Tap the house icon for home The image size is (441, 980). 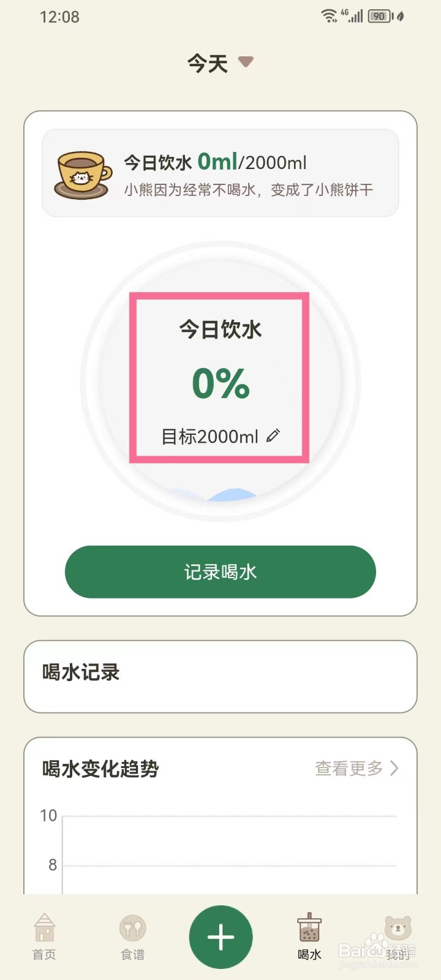[44, 927]
